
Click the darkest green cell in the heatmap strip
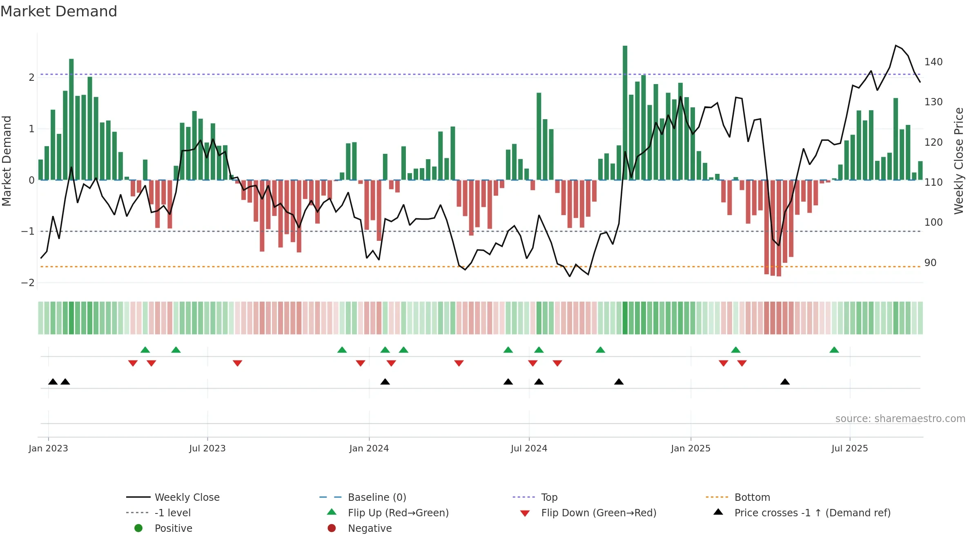pos(625,318)
